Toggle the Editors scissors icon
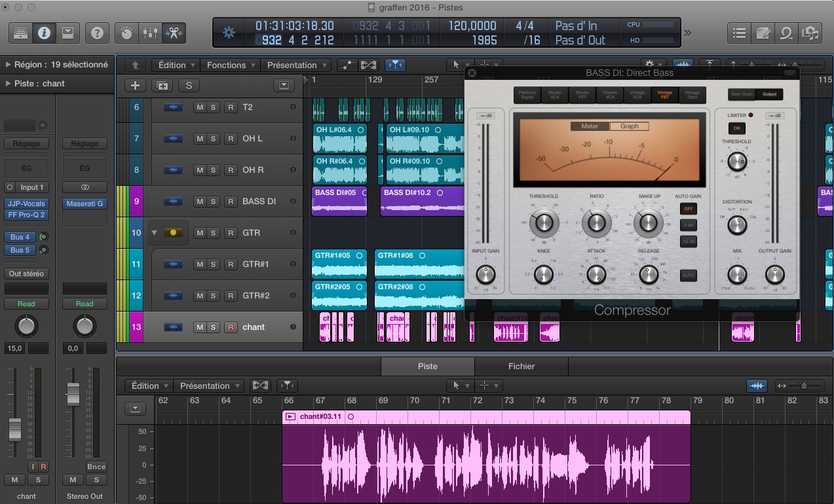Image resolution: width=834 pixels, height=504 pixels. [x=174, y=33]
